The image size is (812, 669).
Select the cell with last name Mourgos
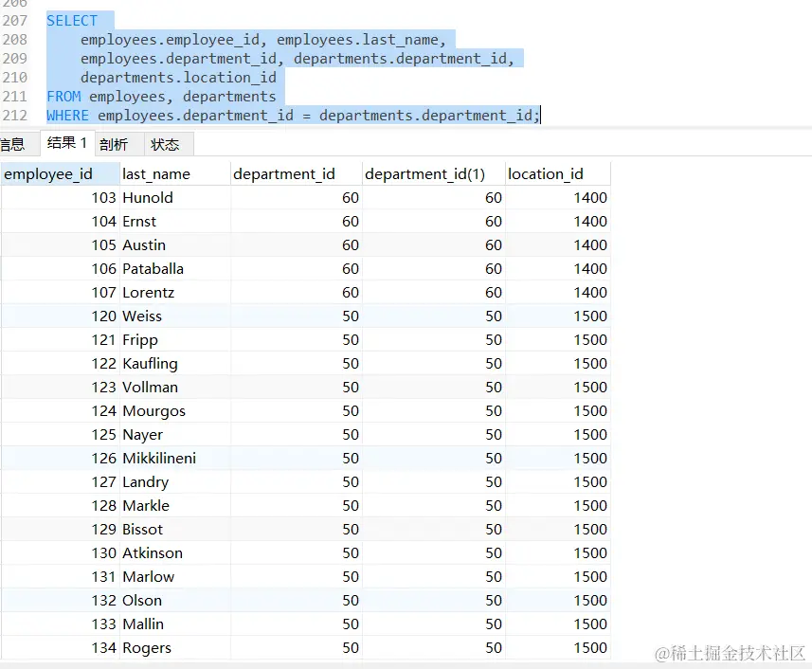pyautogui.click(x=175, y=411)
